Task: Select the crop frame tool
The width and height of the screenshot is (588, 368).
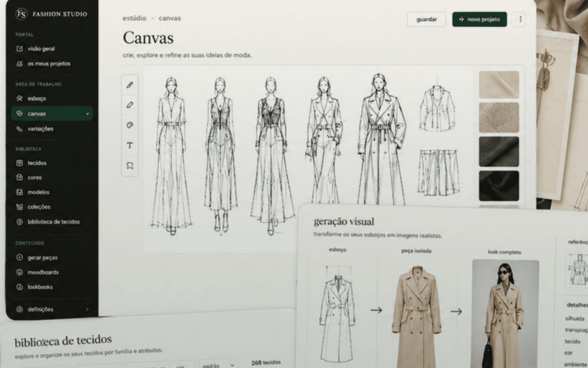Action: (x=129, y=166)
